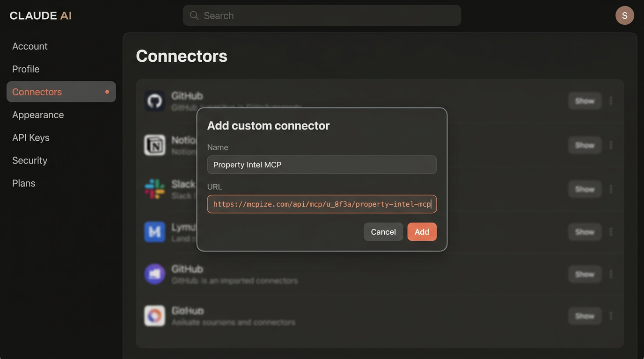
Task: Navigate to the Security section
Action: (29, 160)
